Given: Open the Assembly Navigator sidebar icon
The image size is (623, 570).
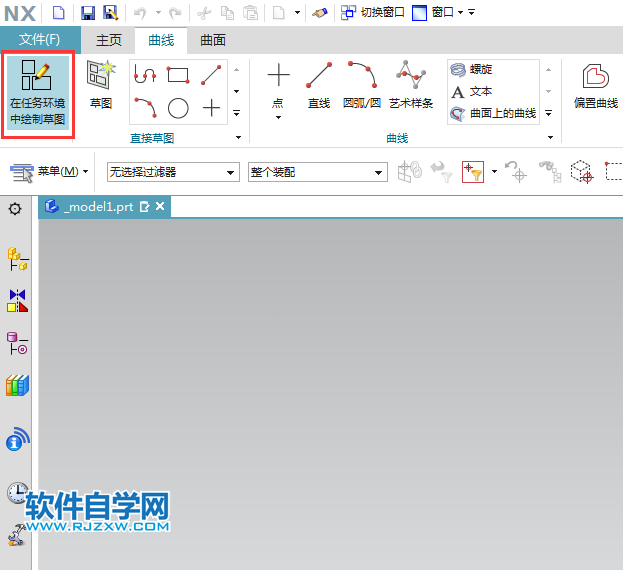Looking at the screenshot, I should click(17, 259).
